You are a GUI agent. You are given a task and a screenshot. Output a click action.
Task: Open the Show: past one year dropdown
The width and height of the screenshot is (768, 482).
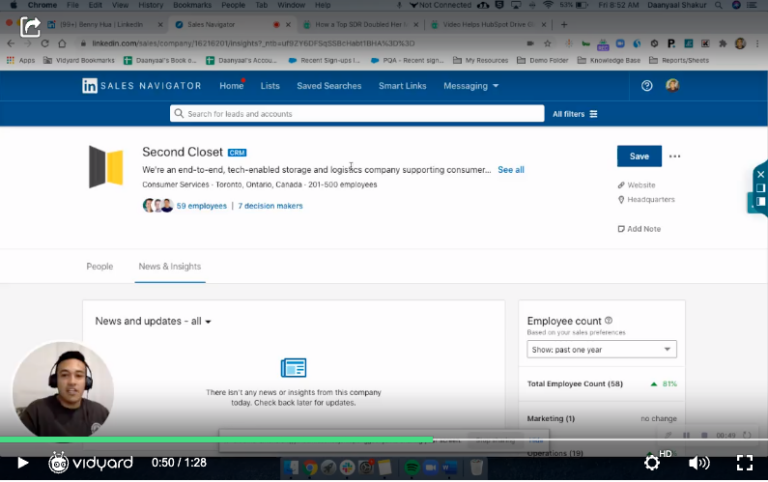click(601, 349)
